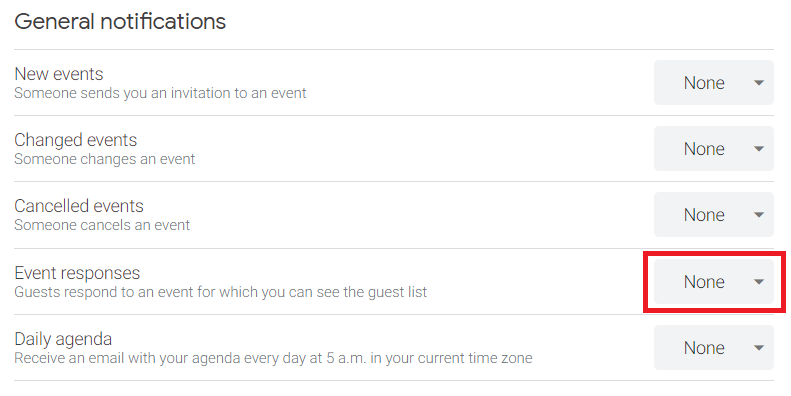This screenshot has height=396, width=791.
Task: Open the highlighted Event responses dropdown
Action: click(x=713, y=281)
